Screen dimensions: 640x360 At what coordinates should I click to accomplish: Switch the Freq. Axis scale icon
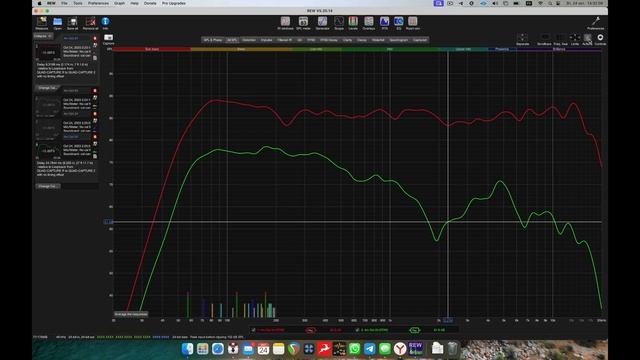point(560,38)
